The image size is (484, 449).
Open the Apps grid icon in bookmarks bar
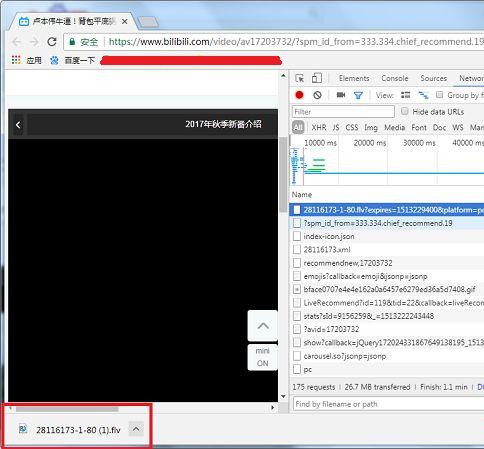[16, 60]
